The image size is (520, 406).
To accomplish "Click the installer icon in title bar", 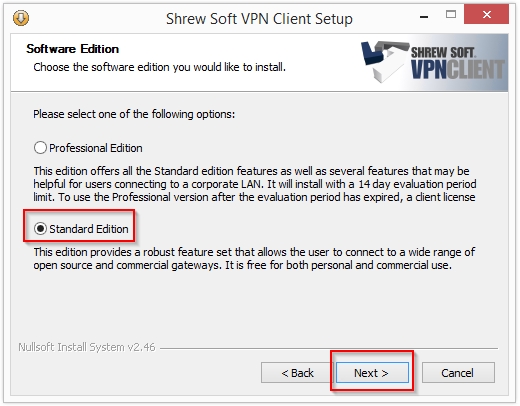I will pos(21,18).
